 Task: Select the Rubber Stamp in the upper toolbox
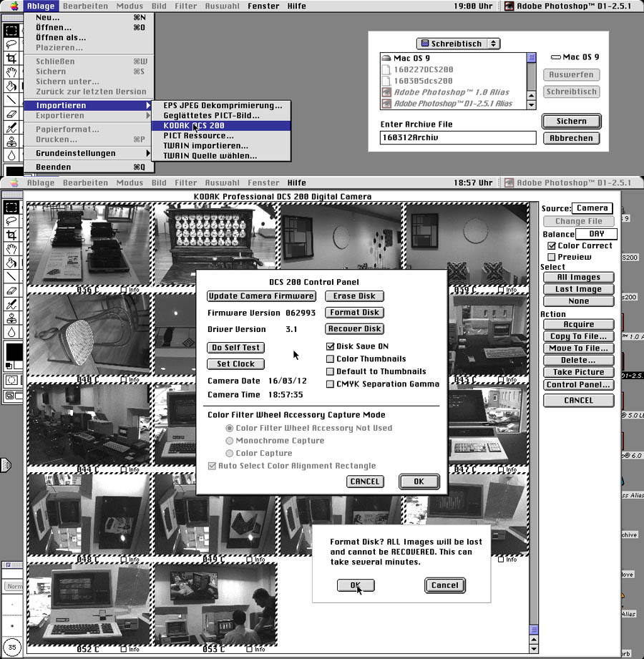tap(11, 141)
